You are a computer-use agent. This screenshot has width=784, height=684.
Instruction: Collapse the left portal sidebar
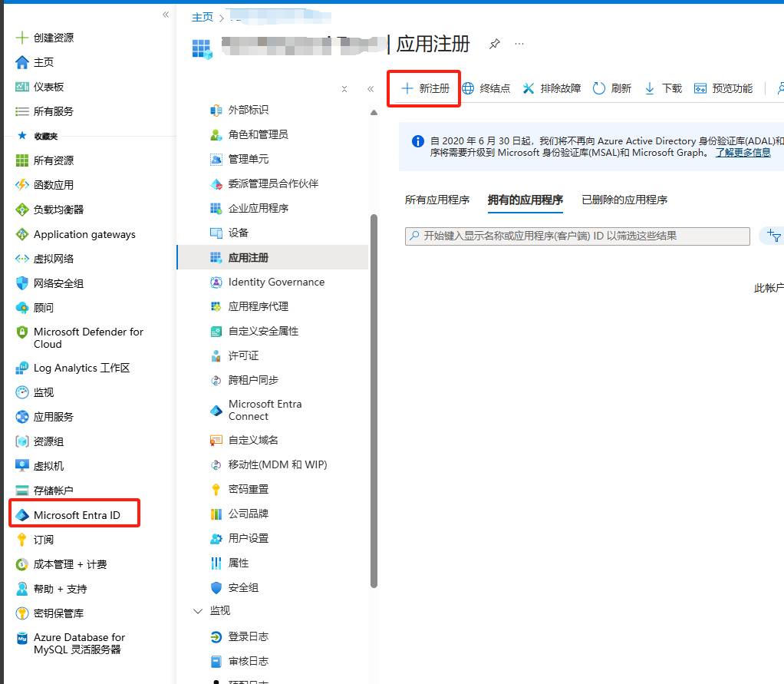pos(166,15)
